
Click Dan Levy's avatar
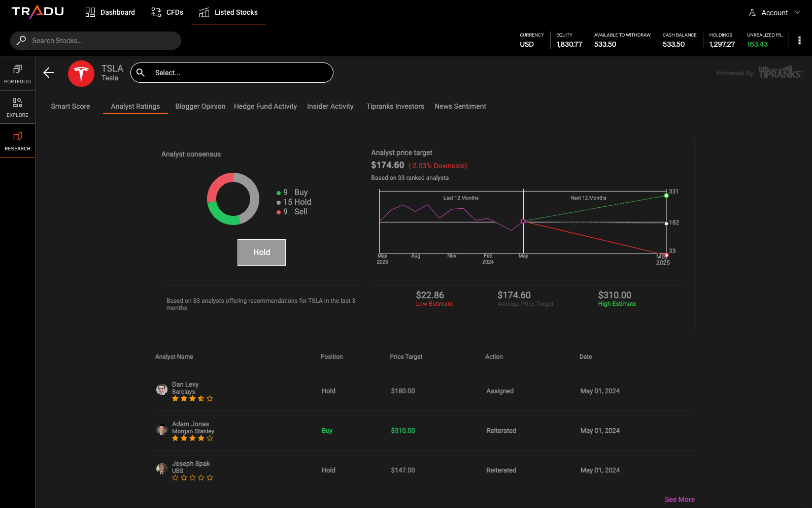(x=162, y=390)
